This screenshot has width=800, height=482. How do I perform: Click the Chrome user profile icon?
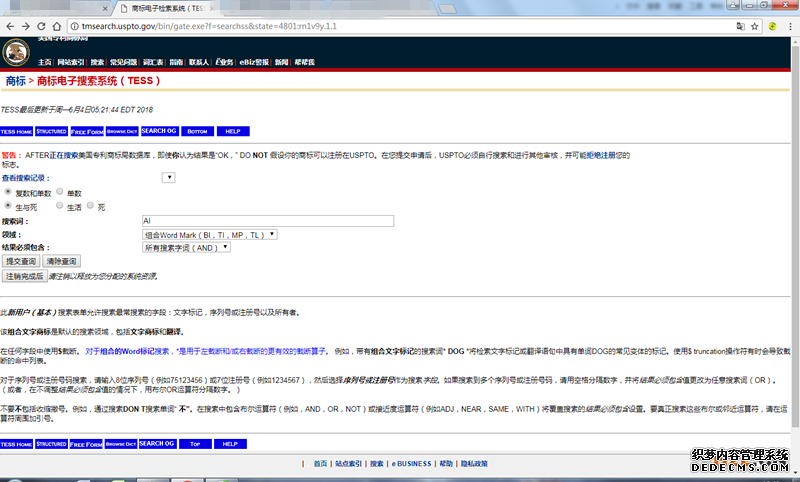pos(734,5)
